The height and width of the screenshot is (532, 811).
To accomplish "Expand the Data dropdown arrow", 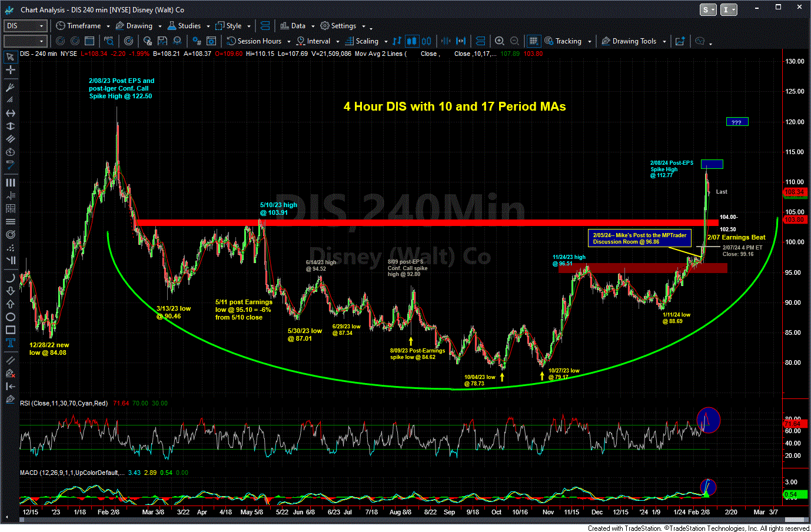I will coord(313,26).
